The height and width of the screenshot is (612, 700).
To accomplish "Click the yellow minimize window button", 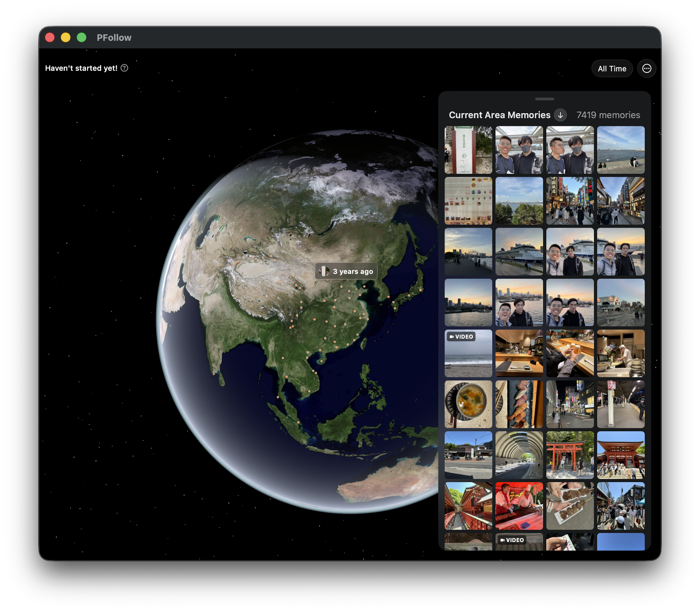I will 66,37.
